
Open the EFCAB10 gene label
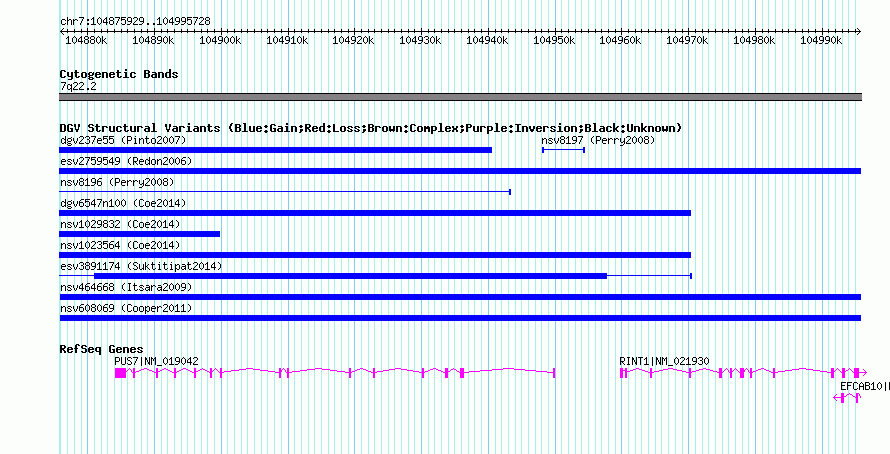point(864,386)
